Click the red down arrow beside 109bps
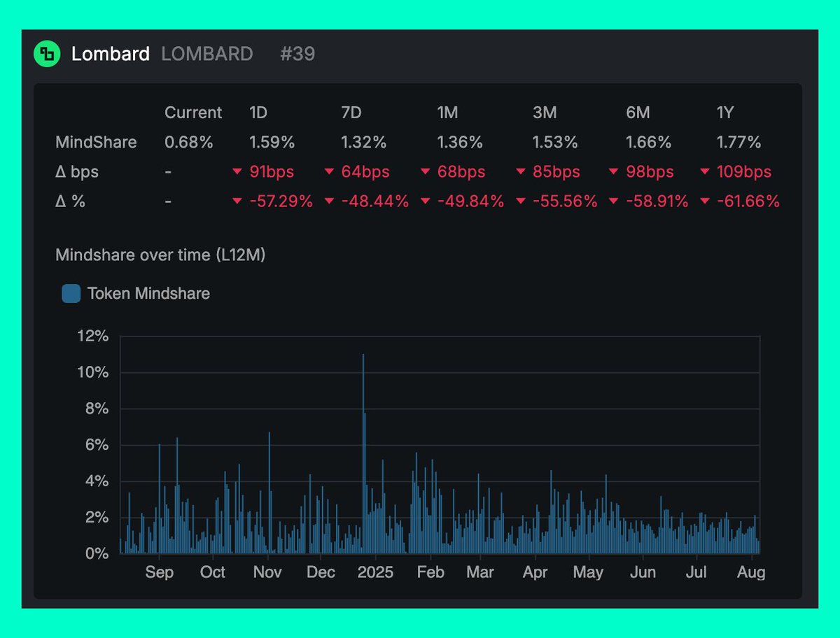This screenshot has height=638, width=840. (x=705, y=172)
